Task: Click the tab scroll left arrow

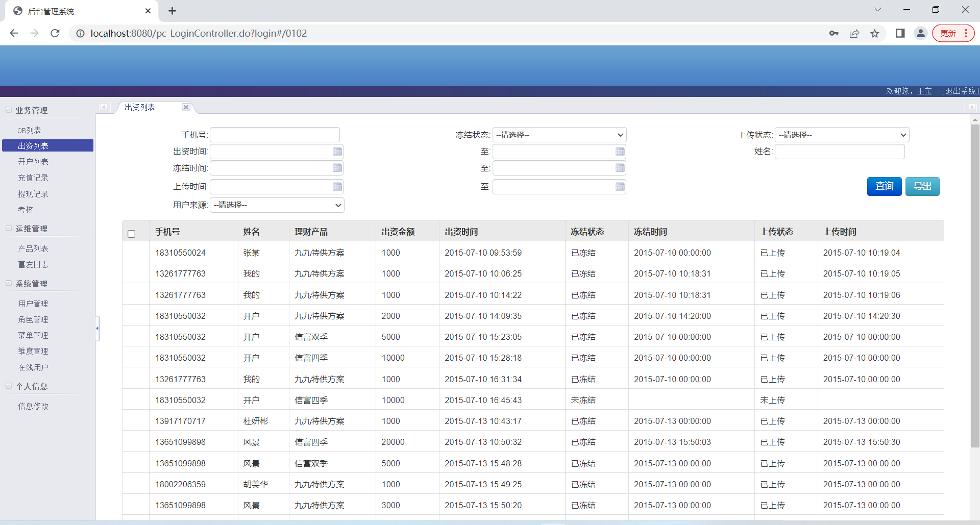Action: pyautogui.click(x=104, y=107)
